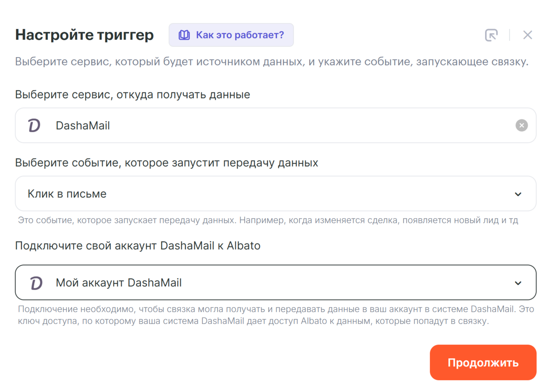Click the label 'Выберите сервис, откуда получать данные'
This screenshot has width=548, height=392.
coord(133,94)
